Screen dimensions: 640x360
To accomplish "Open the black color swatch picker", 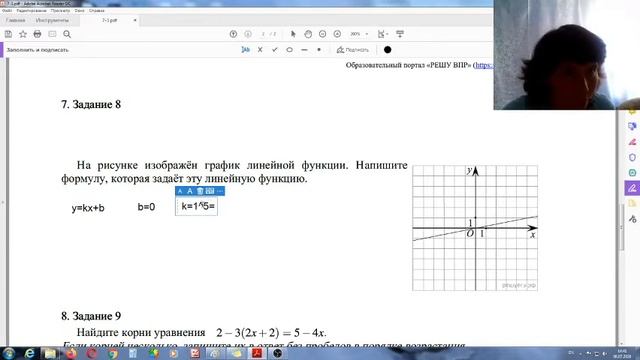I will tap(387, 50).
